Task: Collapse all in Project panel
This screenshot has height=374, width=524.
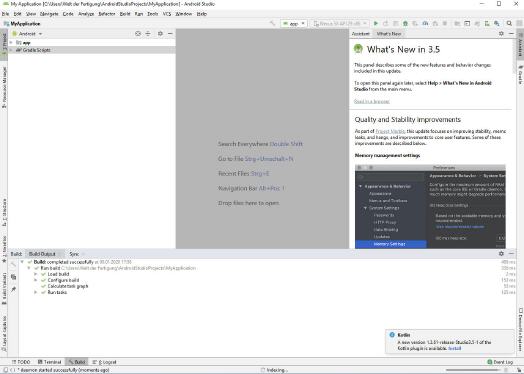Action: click(x=148, y=33)
